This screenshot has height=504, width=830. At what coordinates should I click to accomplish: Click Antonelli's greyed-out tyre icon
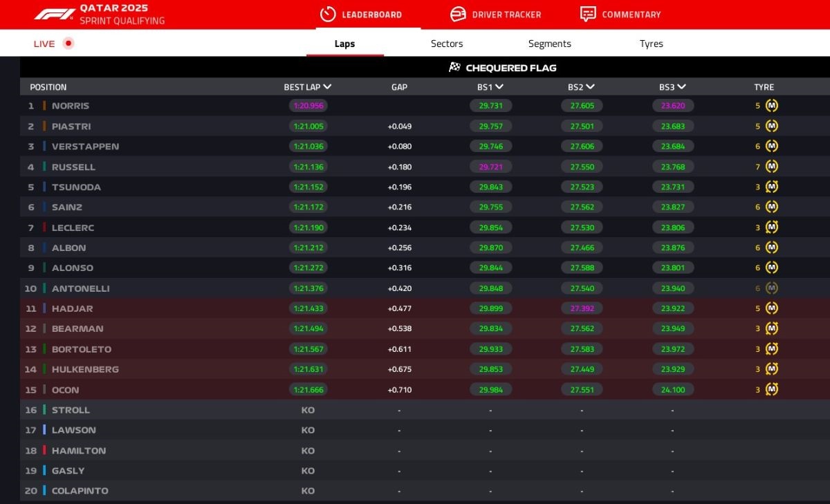pos(771,288)
